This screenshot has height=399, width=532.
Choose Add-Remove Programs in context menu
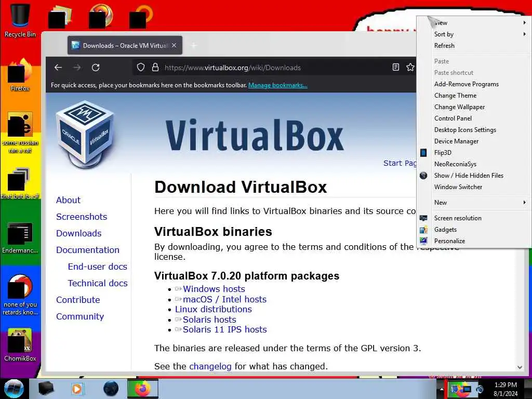(x=474, y=84)
